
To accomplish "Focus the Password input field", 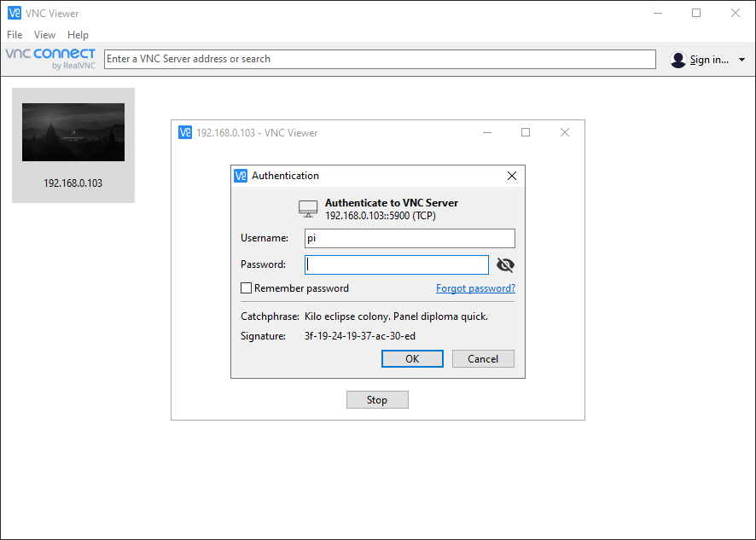I will [397, 264].
